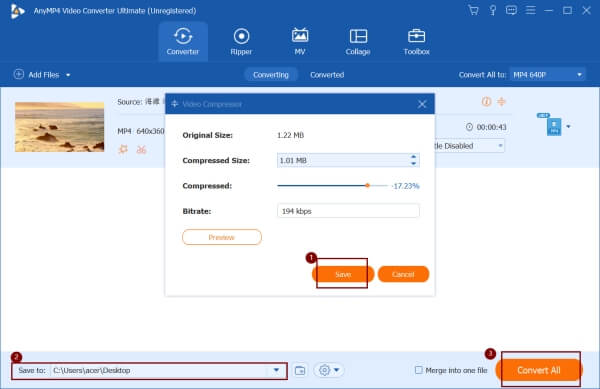Switch to the Ripper tab
The width and height of the screenshot is (600, 389).
(x=241, y=41)
